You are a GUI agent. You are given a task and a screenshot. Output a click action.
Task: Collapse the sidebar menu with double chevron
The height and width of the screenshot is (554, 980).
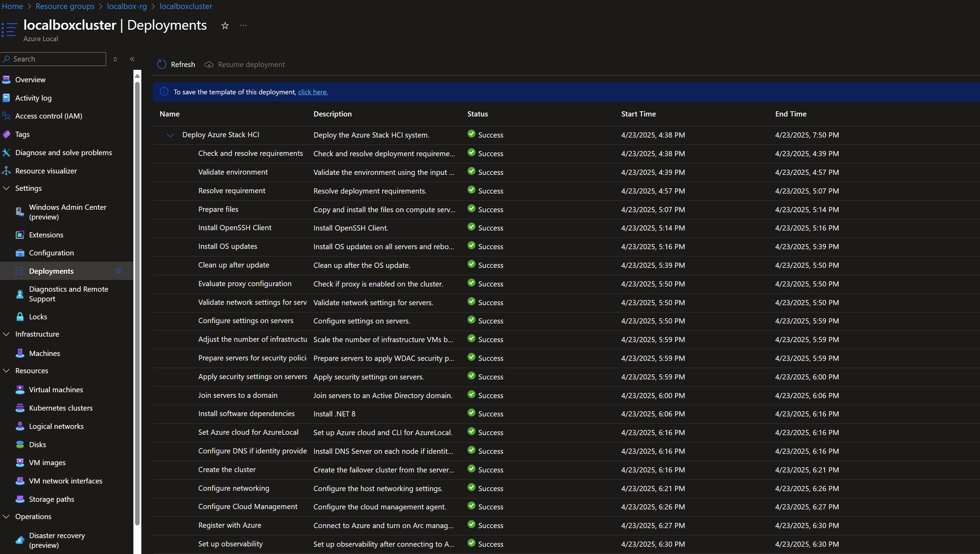(x=132, y=59)
